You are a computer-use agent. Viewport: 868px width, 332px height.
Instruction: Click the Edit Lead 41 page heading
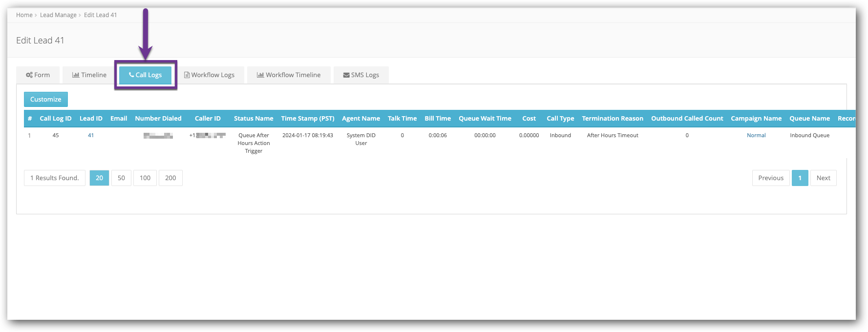tap(40, 41)
